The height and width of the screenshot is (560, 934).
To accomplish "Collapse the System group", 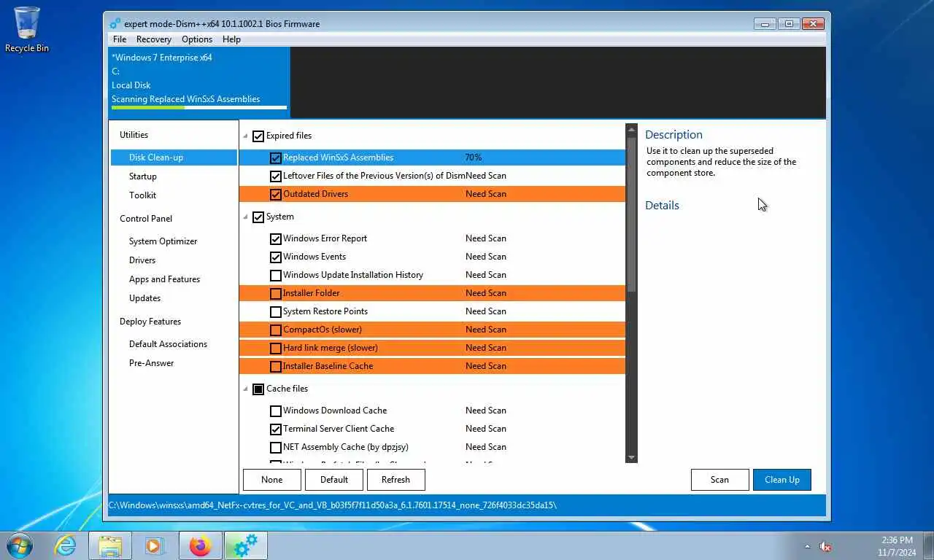I will (245, 217).
